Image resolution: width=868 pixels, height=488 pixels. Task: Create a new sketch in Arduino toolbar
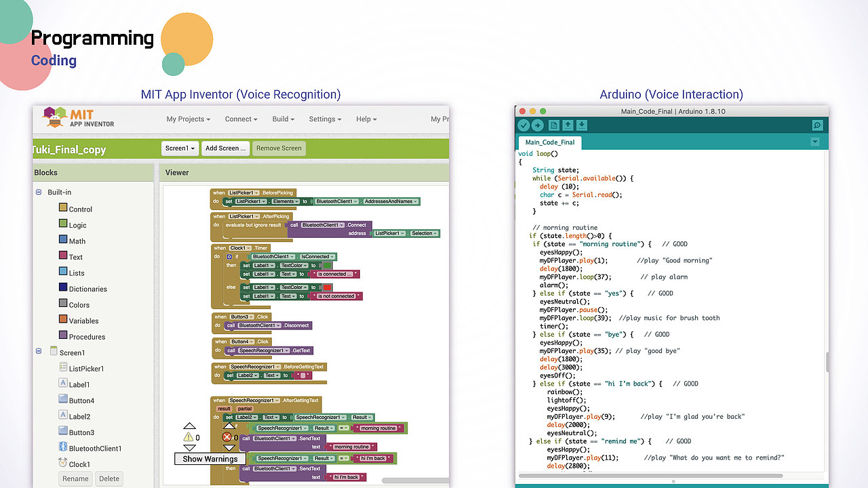554,125
